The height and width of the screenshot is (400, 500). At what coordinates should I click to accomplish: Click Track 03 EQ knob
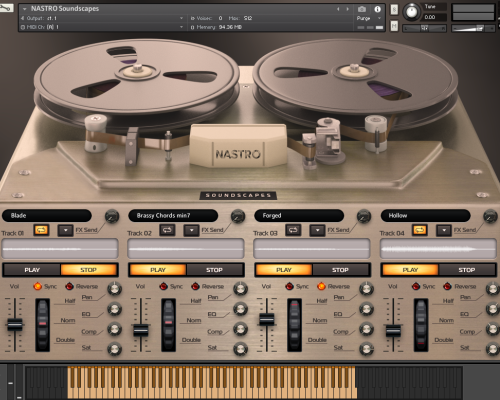click(x=366, y=309)
